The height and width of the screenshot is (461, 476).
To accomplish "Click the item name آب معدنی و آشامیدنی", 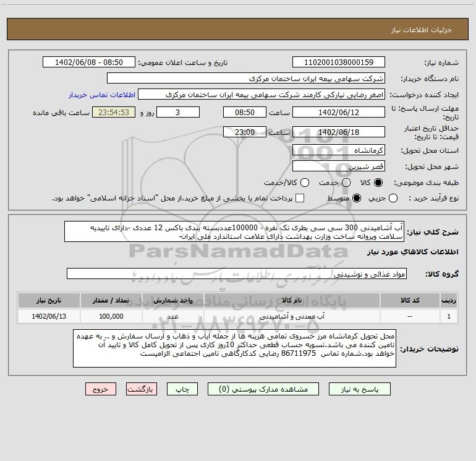I will click(292, 316).
